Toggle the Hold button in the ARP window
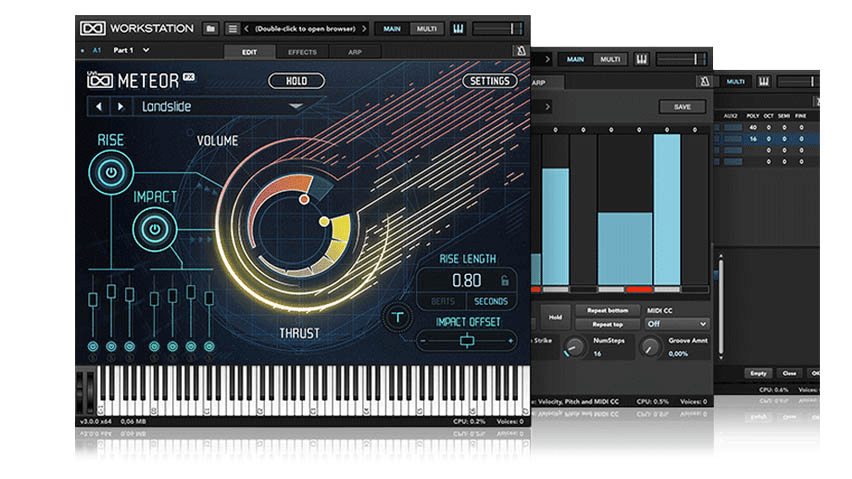This screenshot has height=479, width=852. click(555, 317)
